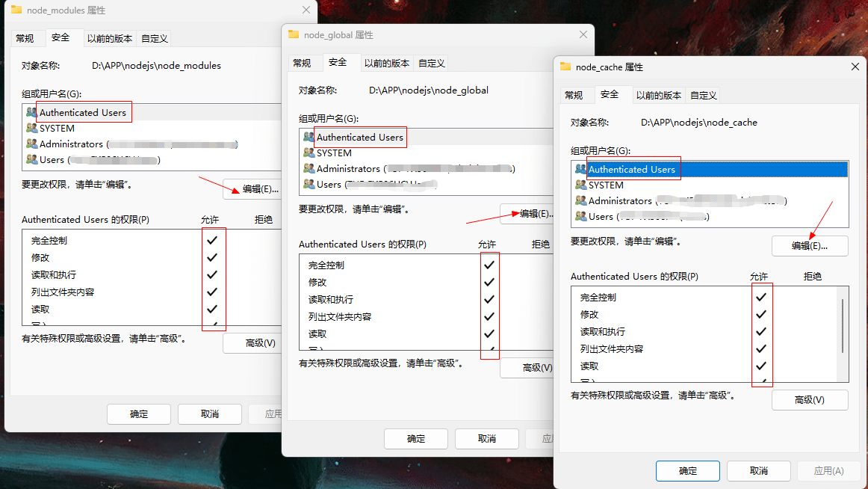Click 编辑(E)... button in node_cache properties
Image resolution: width=868 pixels, height=489 pixels.
(x=810, y=245)
